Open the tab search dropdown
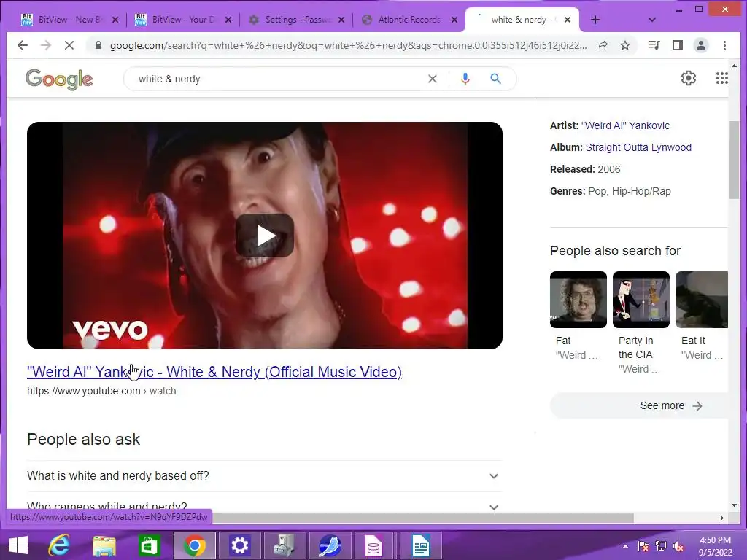This screenshot has height=560, width=747. point(652,20)
